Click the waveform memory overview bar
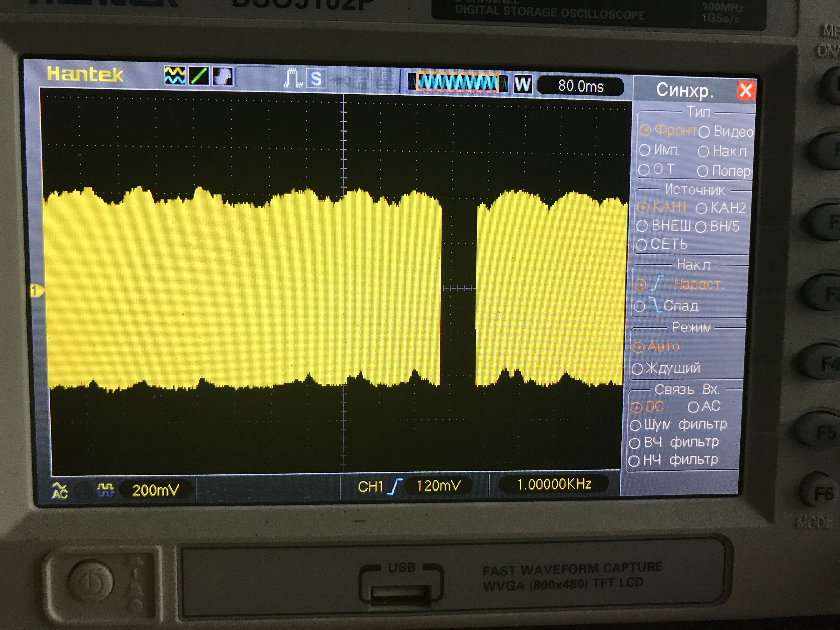Image resolution: width=840 pixels, height=630 pixels. 457,82
